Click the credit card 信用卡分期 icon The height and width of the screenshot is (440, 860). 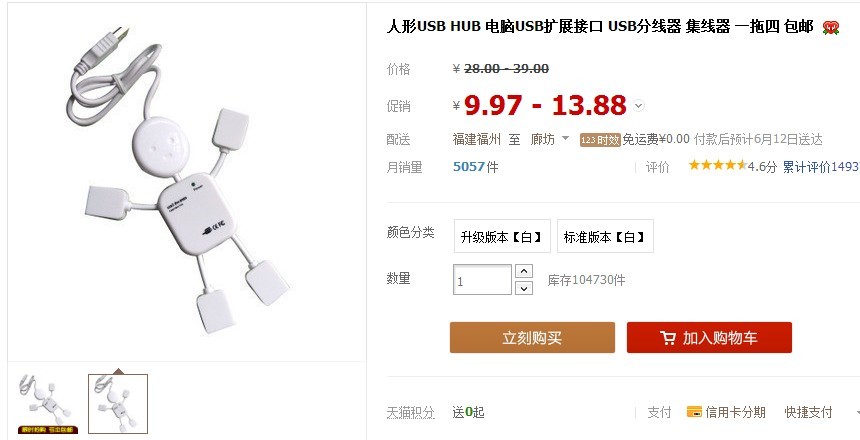click(694, 411)
